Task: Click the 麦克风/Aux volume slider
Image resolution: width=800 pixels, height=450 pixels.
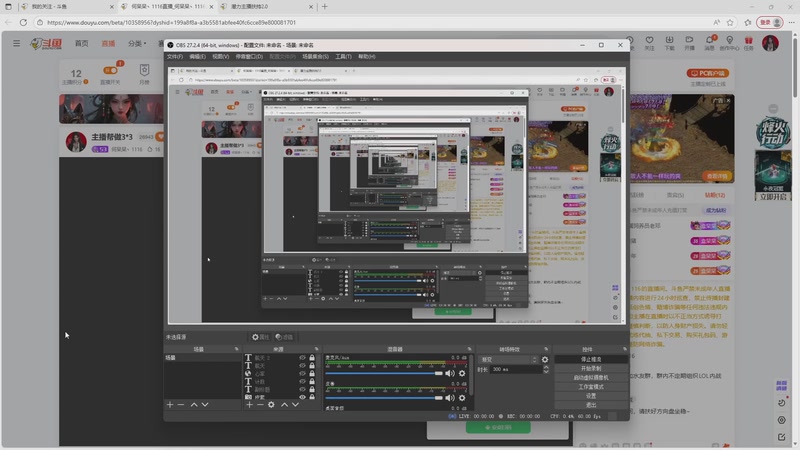Action: [x=384, y=373]
